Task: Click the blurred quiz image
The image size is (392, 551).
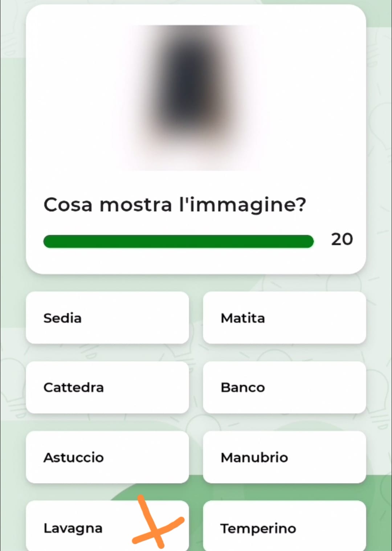Action: (x=196, y=97)
